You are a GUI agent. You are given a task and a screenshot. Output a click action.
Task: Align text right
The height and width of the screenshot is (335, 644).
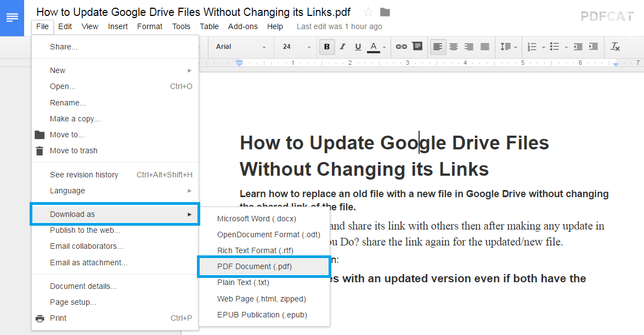[469, 47]
